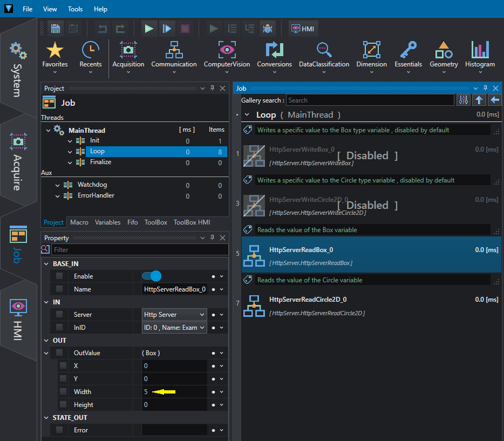The image size is (504, 441).
Task: Toggle the Enable switch off
Action: coord(152,276)
